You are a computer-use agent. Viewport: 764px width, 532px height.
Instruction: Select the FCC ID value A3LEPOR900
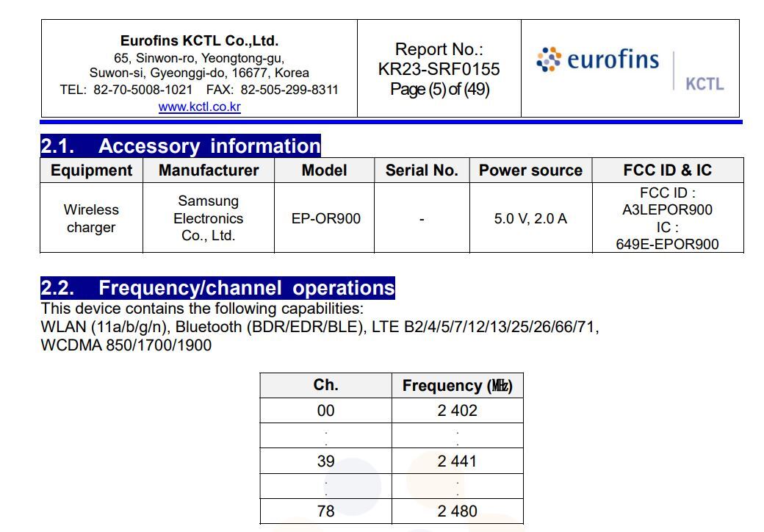coord(668,209)
